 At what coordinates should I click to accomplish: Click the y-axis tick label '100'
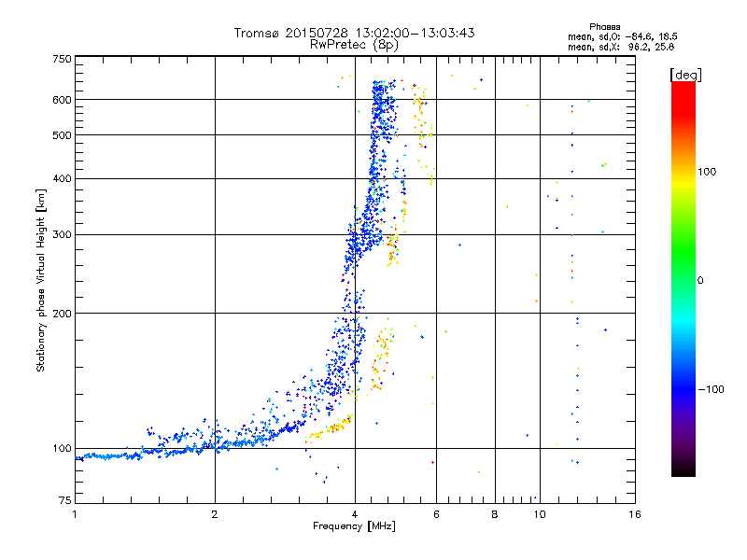pyautogui.click(x=62, y=448)
